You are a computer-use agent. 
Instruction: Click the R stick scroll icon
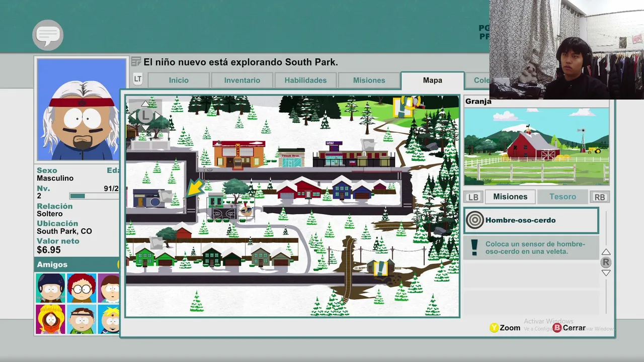coord(606,262)
